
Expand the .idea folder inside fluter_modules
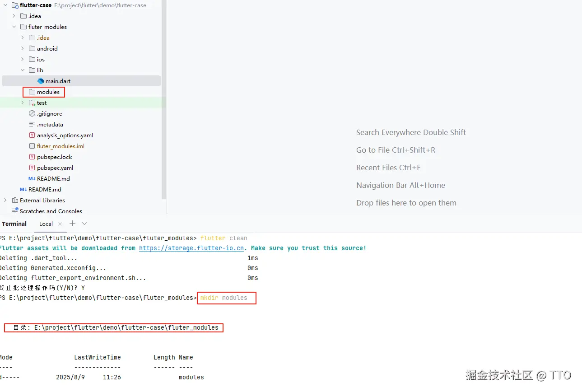tap(23, 38)
